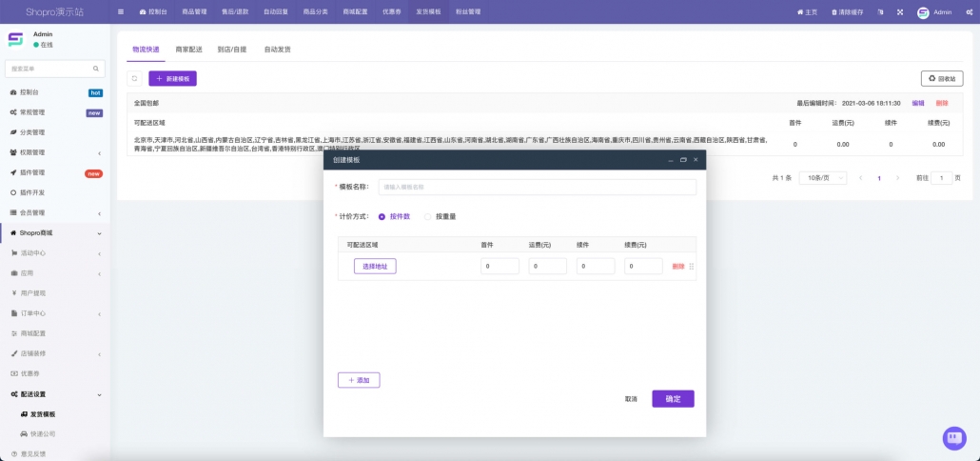The height and width of the screenshot is (461, 980).
Task: Open 自动回复 in the top navigation
Action: [x=276, y=11]
